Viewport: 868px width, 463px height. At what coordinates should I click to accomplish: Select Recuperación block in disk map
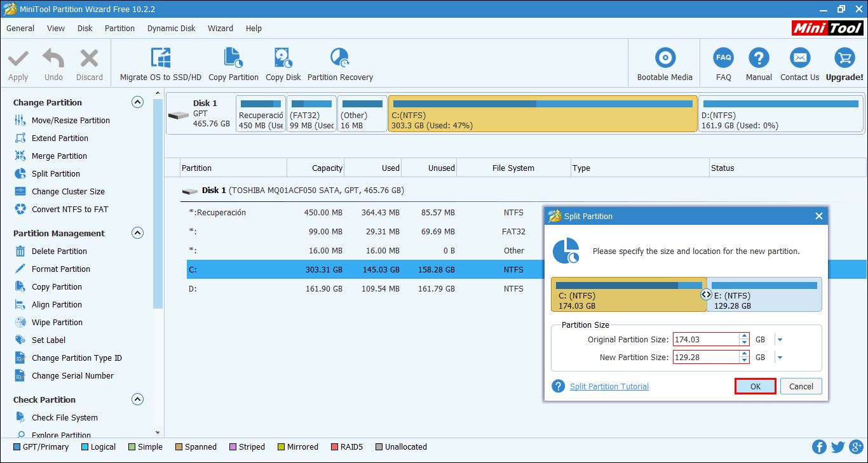pos(261,114)
